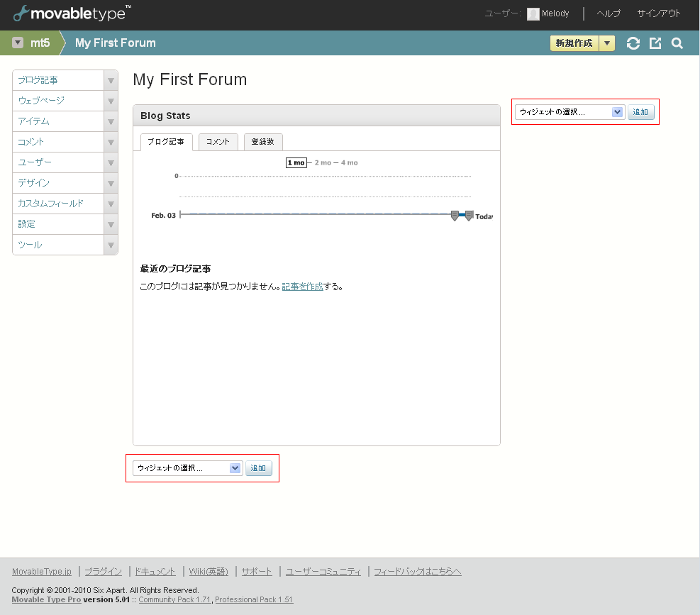Select the 2 mo time range
The width and height of the screenshot is (700, 615).
click(323, 162)
